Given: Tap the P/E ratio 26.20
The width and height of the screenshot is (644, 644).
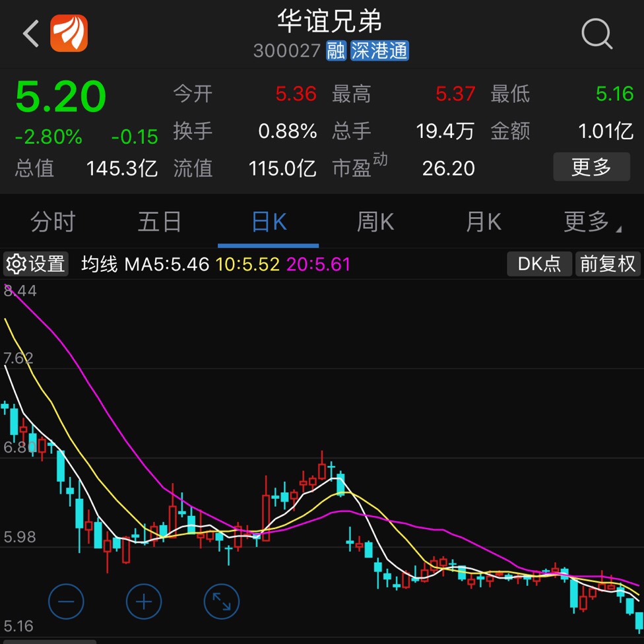Looking at the screenshot, I should [x=449, y=168].
